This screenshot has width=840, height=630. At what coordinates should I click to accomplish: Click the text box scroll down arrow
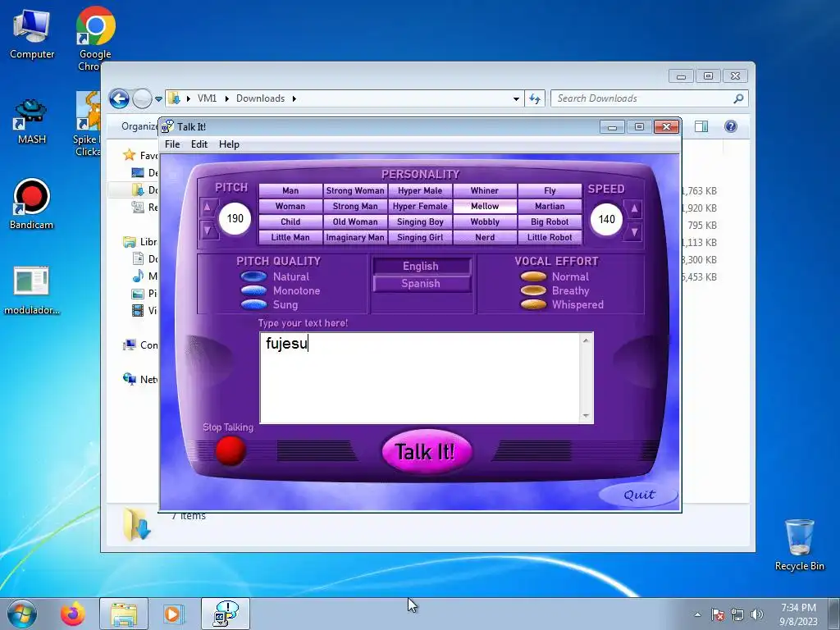tap(586, 416)
